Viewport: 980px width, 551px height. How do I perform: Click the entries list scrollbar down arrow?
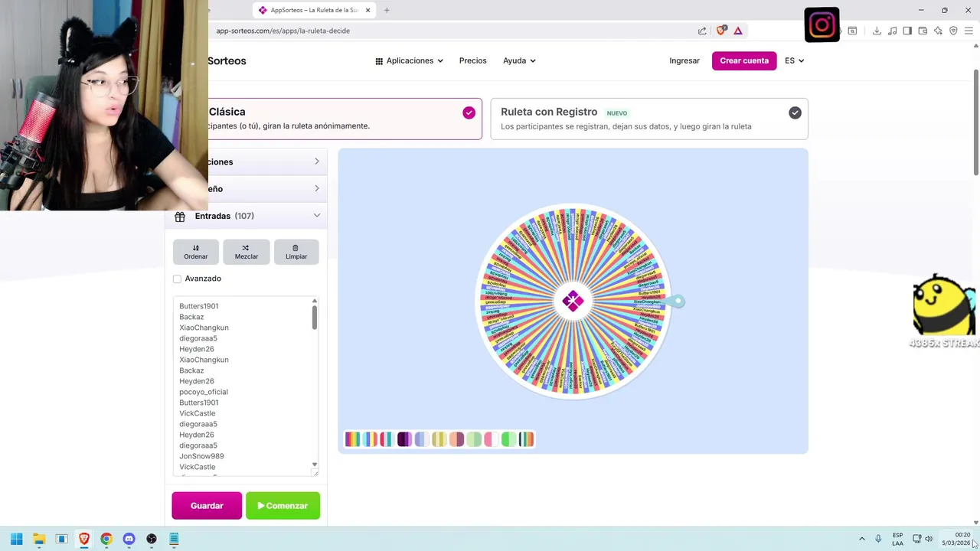tap(314, 465)
